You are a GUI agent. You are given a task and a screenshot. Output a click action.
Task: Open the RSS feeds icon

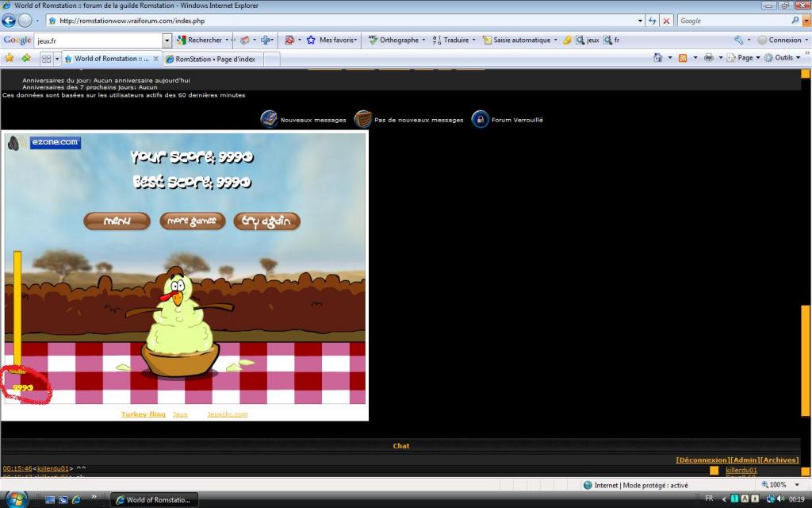coord(683,57)
